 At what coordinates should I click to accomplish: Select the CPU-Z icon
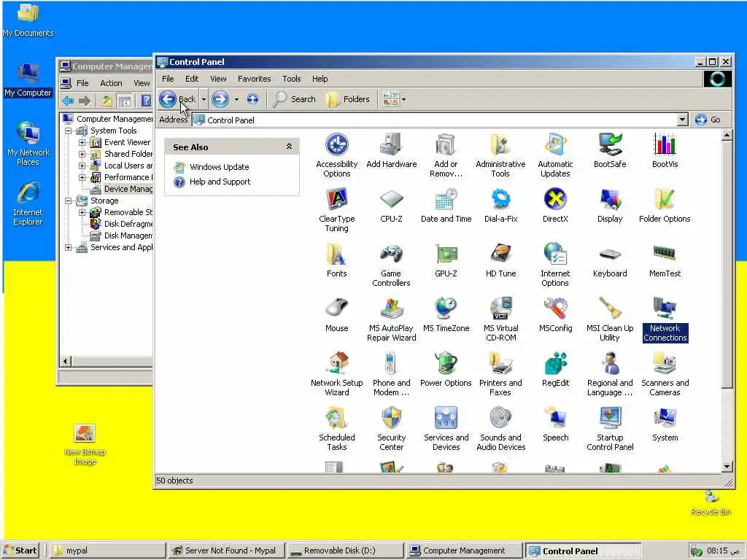pos(391,205)
